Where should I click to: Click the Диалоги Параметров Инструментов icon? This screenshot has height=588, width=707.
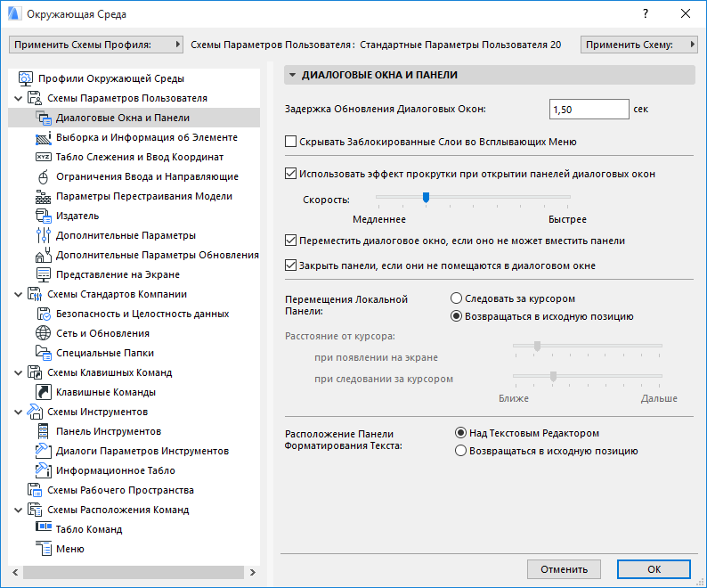44,451
